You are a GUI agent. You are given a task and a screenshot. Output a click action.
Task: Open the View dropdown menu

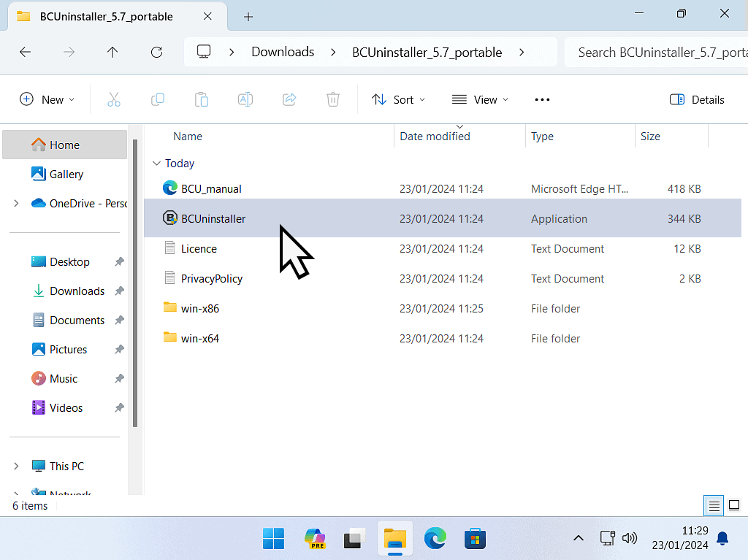pos(480,100)
